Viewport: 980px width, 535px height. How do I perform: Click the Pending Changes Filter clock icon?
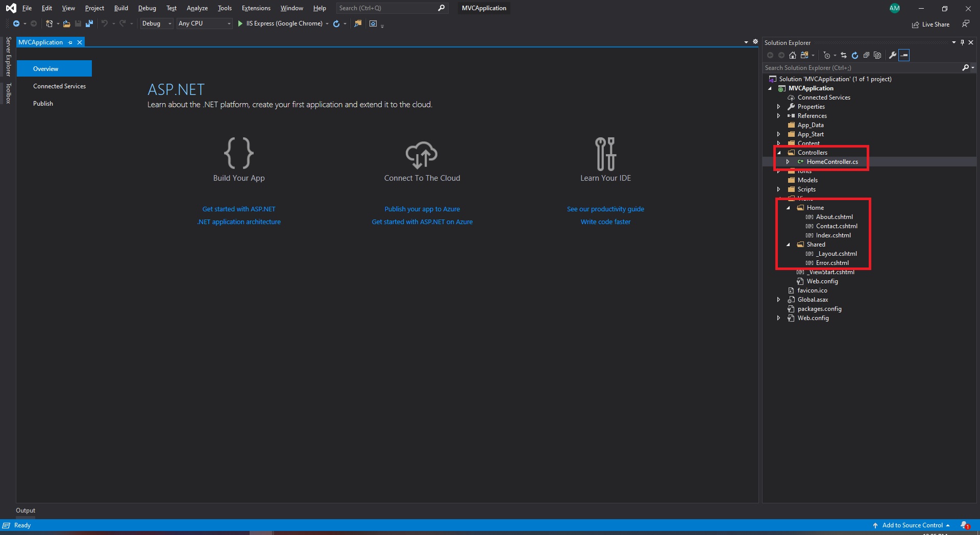point(827,55)
